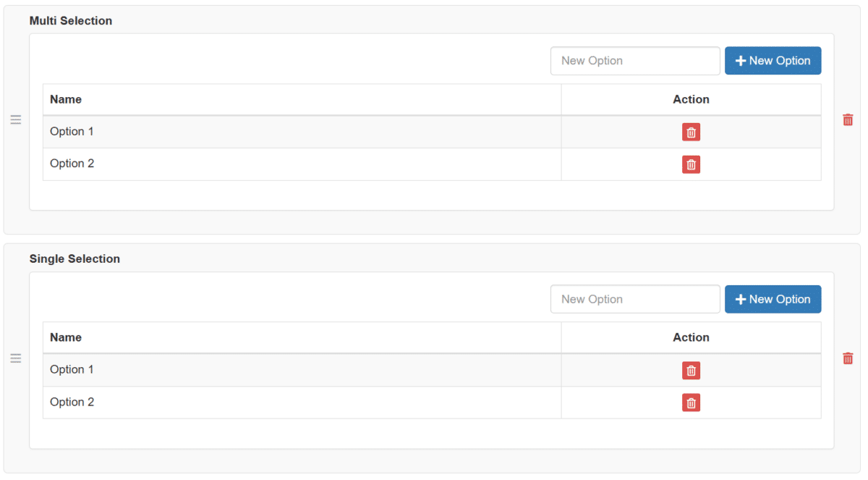Click Action column header in Single Selection
The image size is (868, 480).
tap(691, 337)
